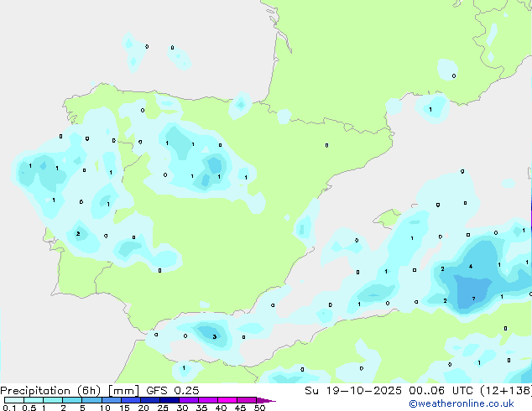Click the 5–10 mm legend swatch

[x=91, y=400]
